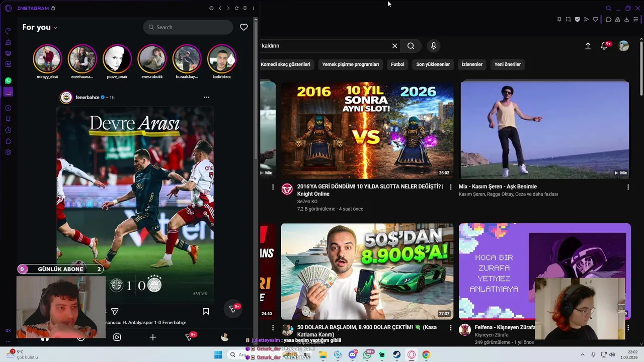Open Opera easy setup sliders icon
Image resolution: width=644 pixels, height=362 pixels.
(x=635, y=20)
